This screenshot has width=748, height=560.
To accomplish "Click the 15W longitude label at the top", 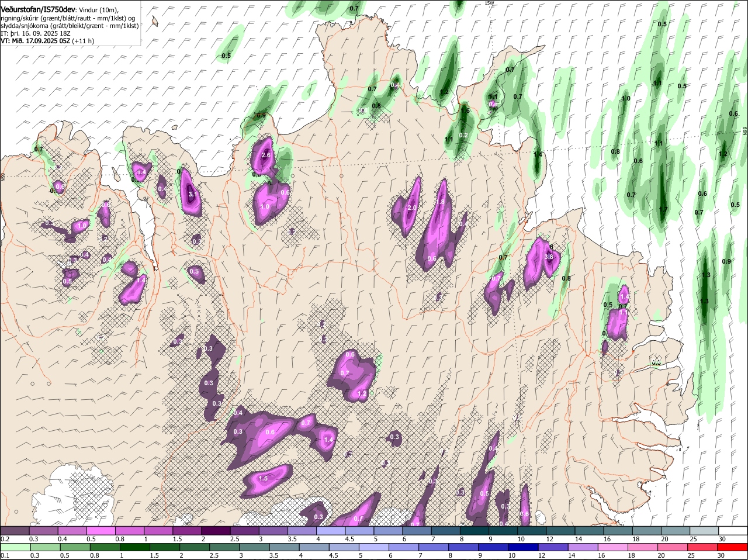I will (489, 3).
